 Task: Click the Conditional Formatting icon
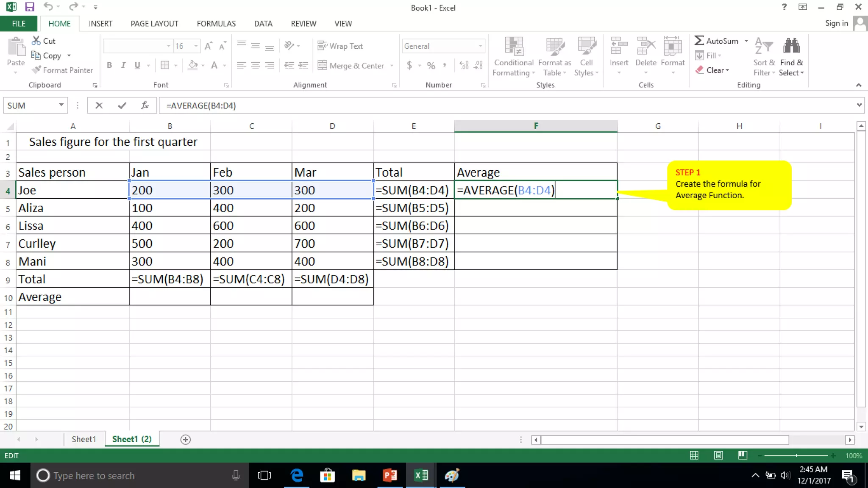513,47
